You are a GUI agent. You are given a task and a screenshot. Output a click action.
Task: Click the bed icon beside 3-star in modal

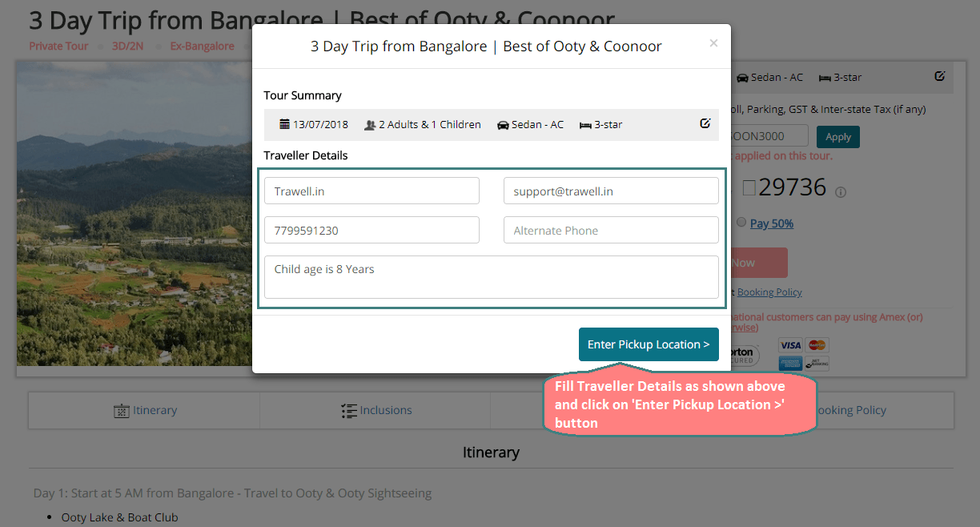point(585,125)
